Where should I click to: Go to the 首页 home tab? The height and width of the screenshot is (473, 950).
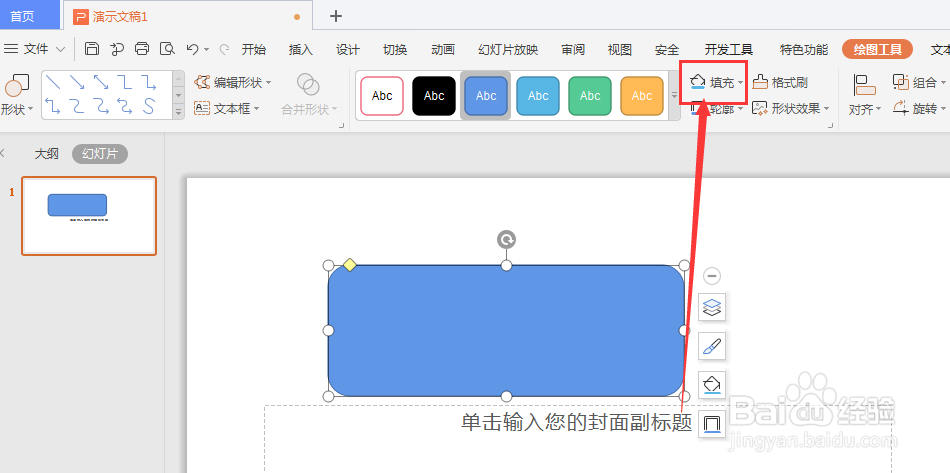tap(30, 16)
